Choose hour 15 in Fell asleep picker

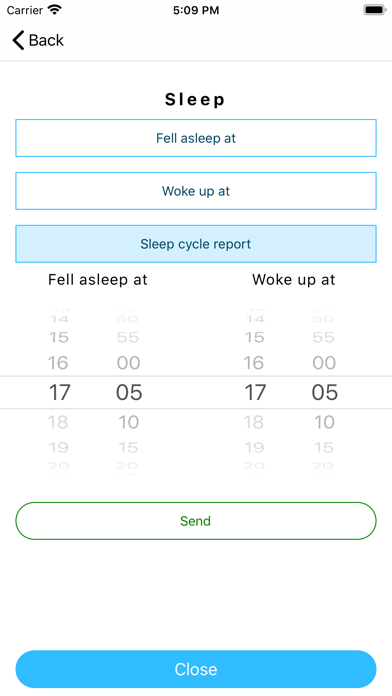[x=59, y=337]
